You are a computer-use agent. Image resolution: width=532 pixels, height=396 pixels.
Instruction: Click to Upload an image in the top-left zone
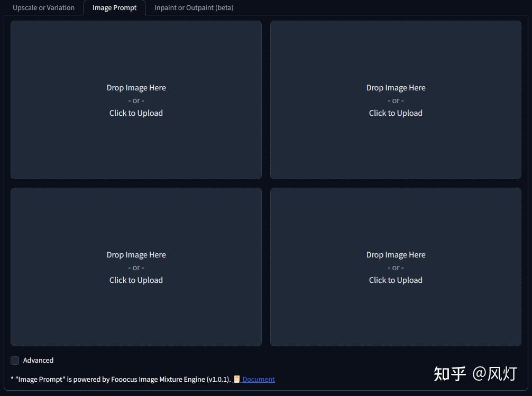[136, 113]
